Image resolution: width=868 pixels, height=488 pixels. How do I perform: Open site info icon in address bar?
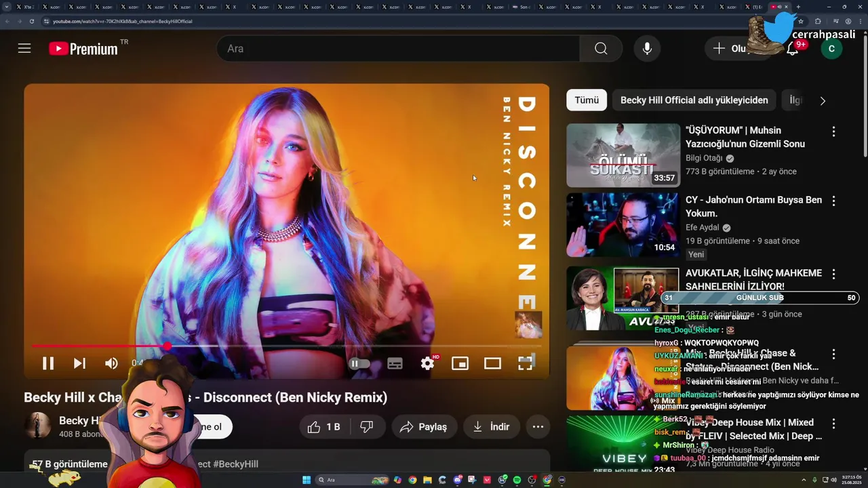(46, 22)
